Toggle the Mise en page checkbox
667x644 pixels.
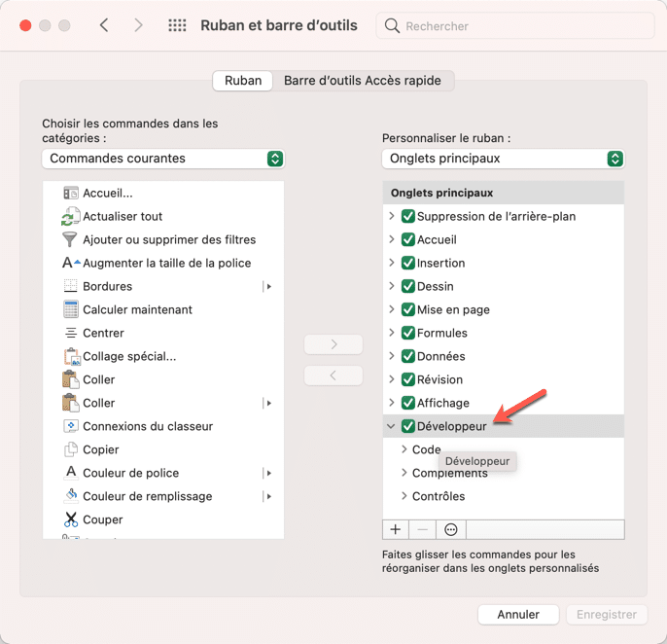coord(408,309)
